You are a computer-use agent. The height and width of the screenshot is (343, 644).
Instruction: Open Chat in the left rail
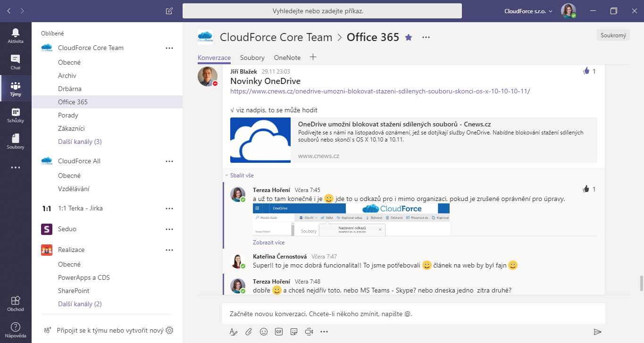(x=16, y=62)
